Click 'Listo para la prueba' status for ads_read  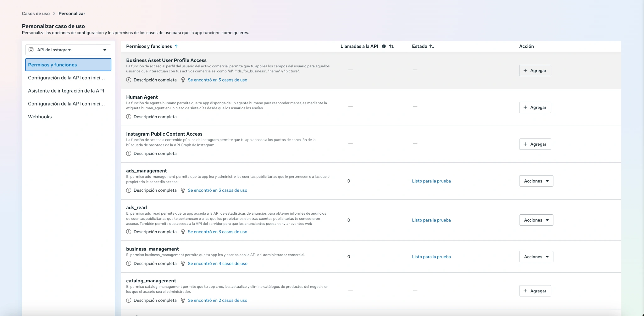(x=431, y=220)
